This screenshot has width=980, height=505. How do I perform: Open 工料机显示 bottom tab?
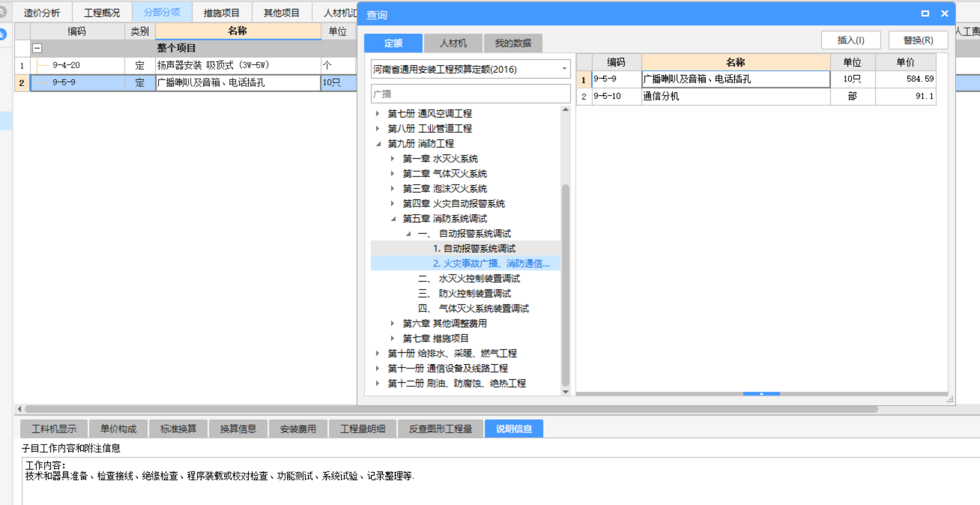pos(54,429)
